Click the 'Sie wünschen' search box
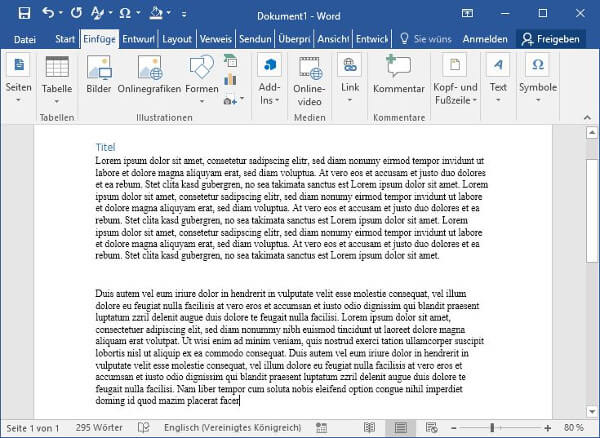This screenshot has width=600, height=438. 426,39
